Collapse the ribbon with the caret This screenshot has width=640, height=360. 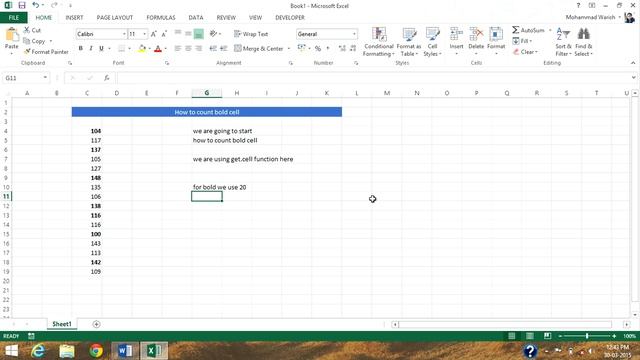coord(633,63)
